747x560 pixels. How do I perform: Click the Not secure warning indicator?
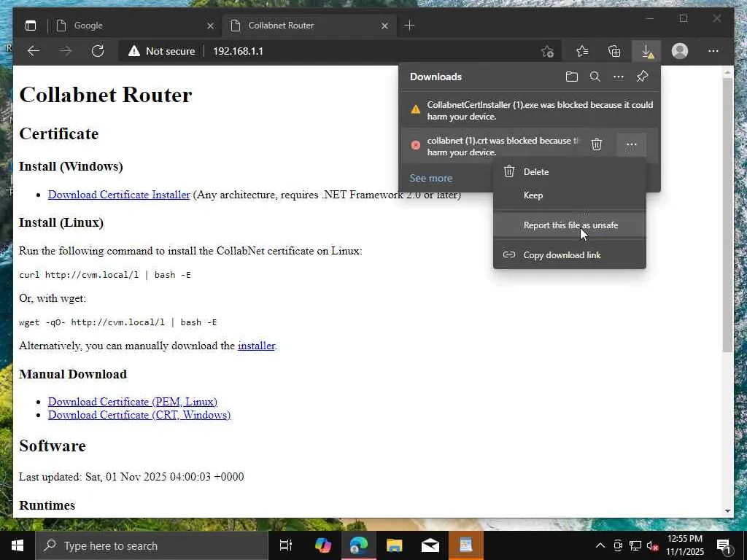pos(161,51)
